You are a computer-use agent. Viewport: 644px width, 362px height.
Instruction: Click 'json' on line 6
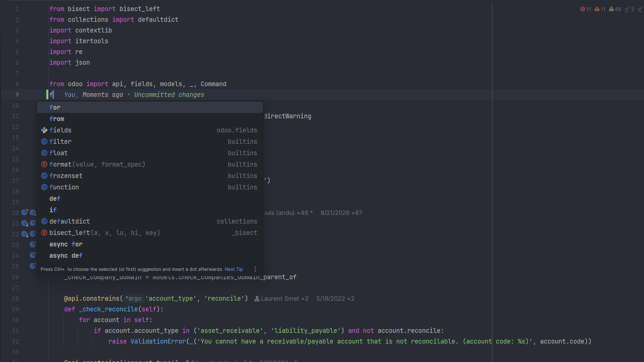click(83, 63)
